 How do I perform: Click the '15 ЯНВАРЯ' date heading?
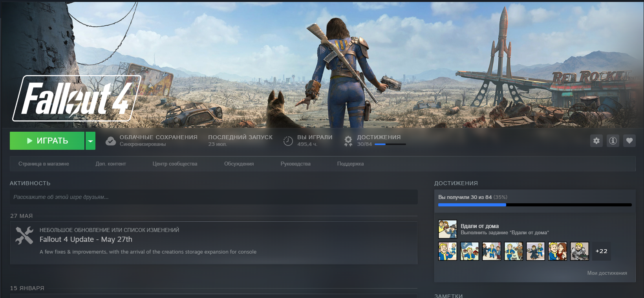pos(27,288)
